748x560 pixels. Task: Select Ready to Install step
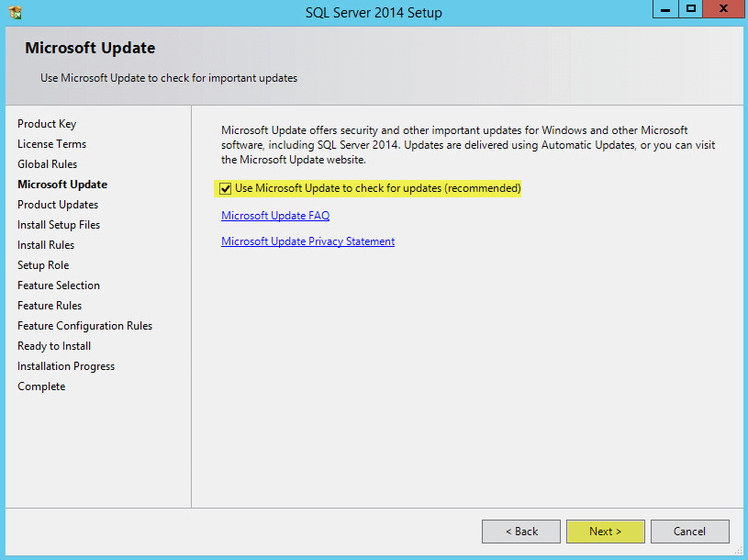(x=54, y=346)
